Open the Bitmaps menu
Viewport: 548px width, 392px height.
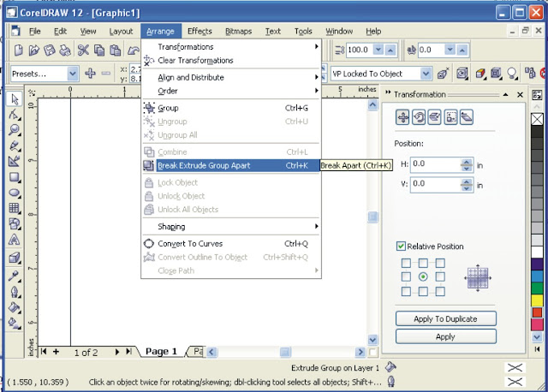(x=238, y=31)
